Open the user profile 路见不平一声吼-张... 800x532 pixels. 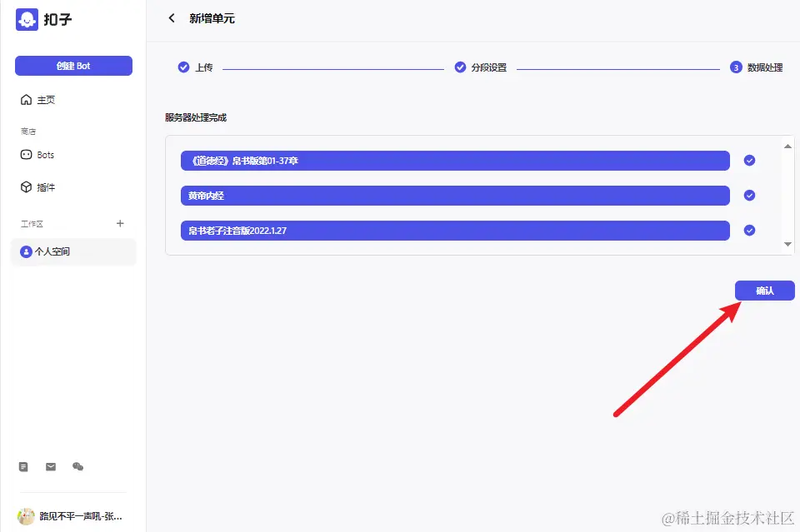coord(72,516)
